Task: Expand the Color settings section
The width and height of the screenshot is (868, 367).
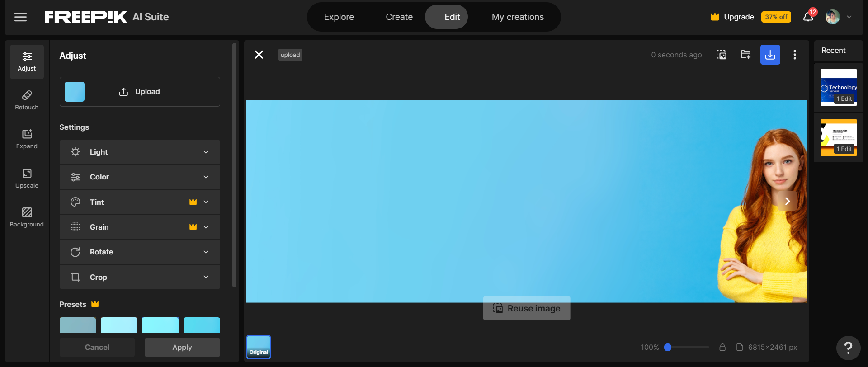Action: pyautogui.click(x=140, y=177)
